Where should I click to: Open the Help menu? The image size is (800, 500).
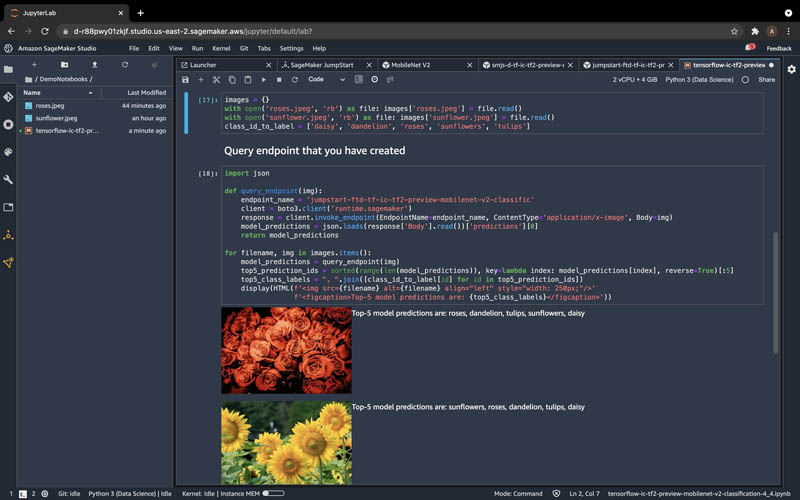pyautogui.click(x=319, y=48)
